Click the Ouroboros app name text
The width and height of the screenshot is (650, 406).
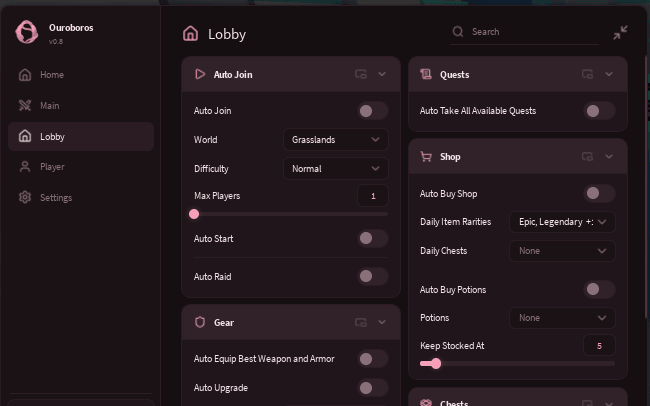pyautogui.click(x=71, y=28)
